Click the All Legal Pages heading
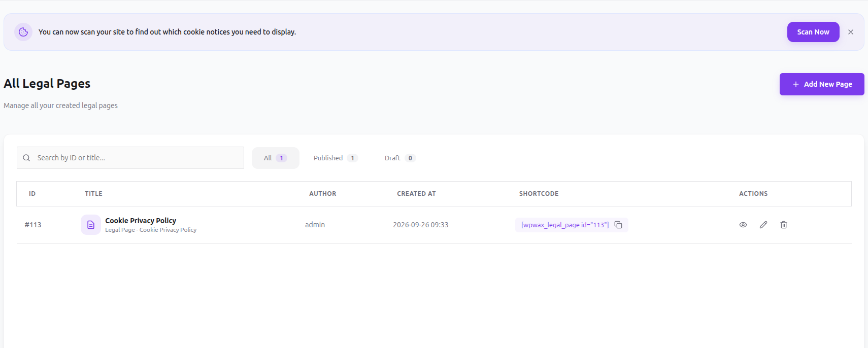 click(x=47, y=84)
